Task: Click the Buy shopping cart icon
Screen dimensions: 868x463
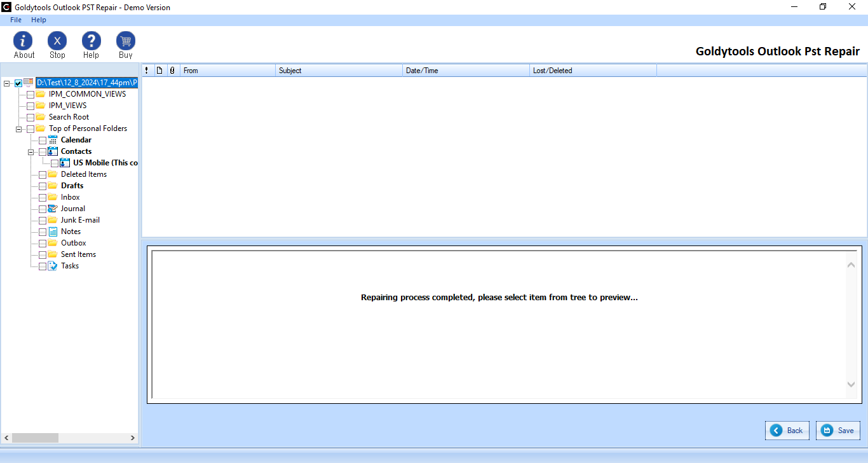Action: click(x=126, y=41)
